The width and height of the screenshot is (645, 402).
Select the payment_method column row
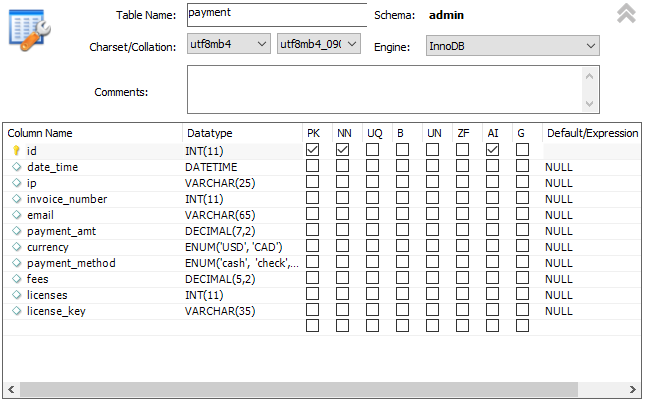71,263
